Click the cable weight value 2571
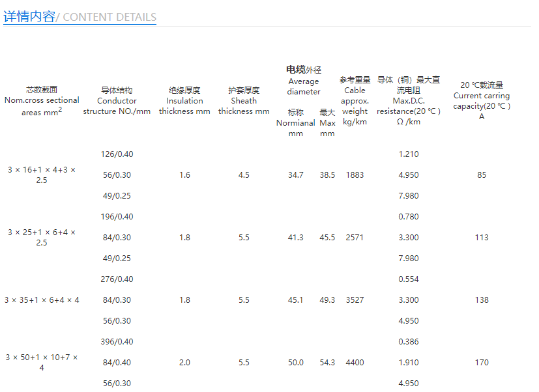539x392 pixels. [355, 238]
